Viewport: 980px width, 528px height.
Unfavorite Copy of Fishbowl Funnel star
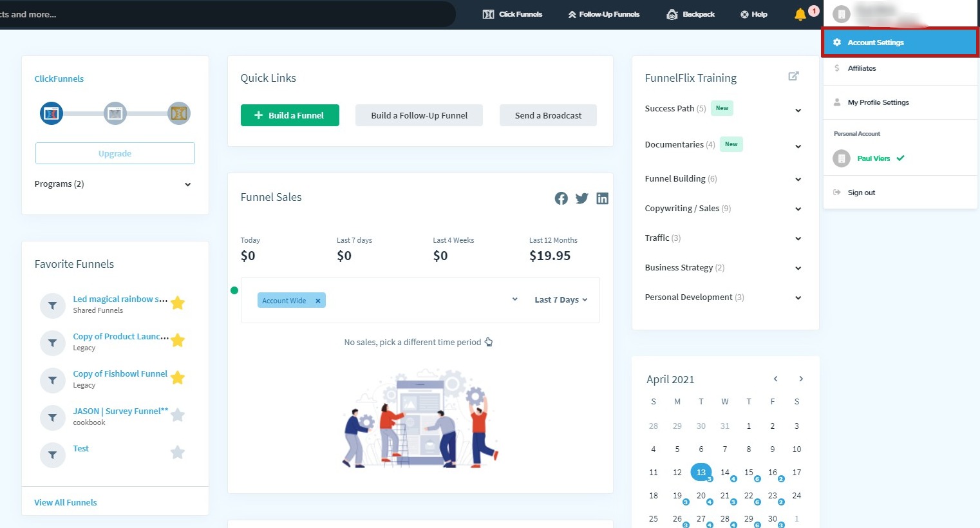click(x=178, y=377)
